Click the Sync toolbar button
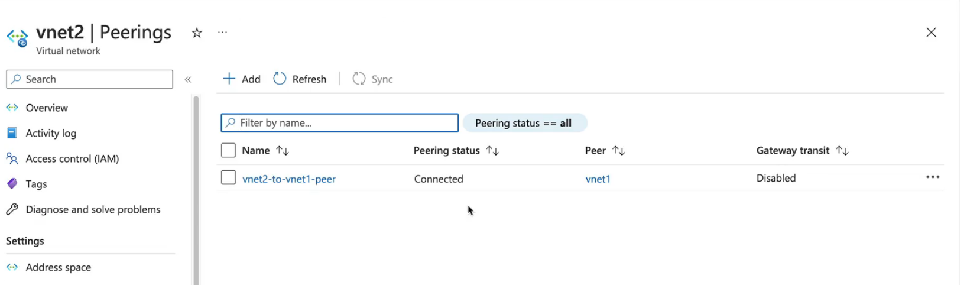 [373, 79]
